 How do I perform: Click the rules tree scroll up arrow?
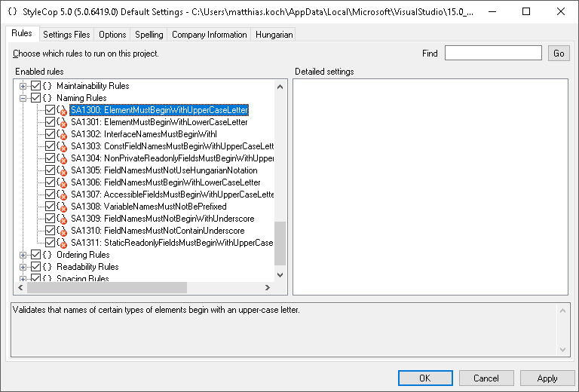280,87
